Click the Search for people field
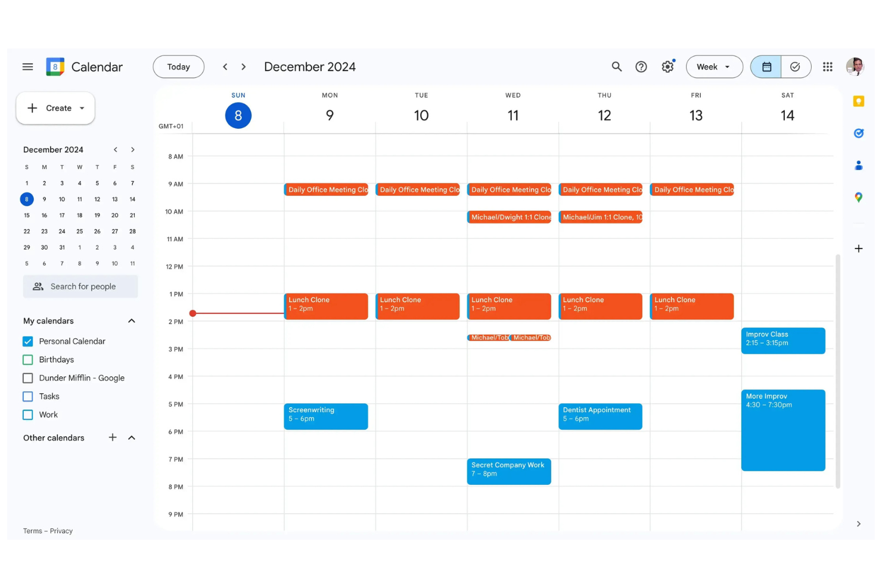 point(80,286)
